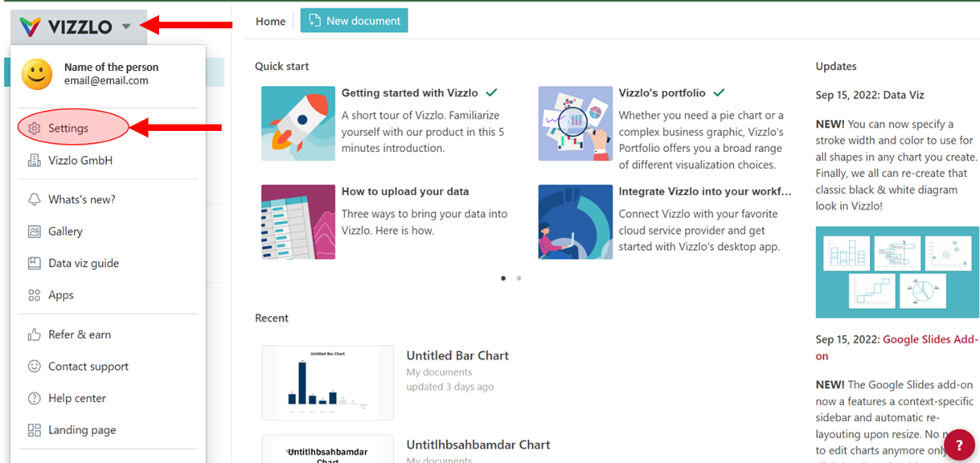Click the Vizzlo GmbH building icon
The height and width of the screenshot is (463, 980).
35,161
